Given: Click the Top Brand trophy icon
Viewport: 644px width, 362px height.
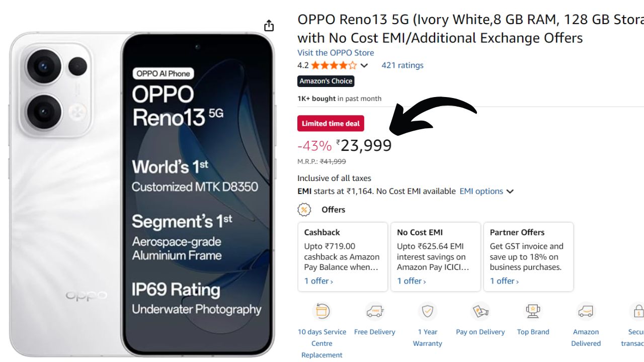Looking at the screenshot, I should click(x=533, y=312).
